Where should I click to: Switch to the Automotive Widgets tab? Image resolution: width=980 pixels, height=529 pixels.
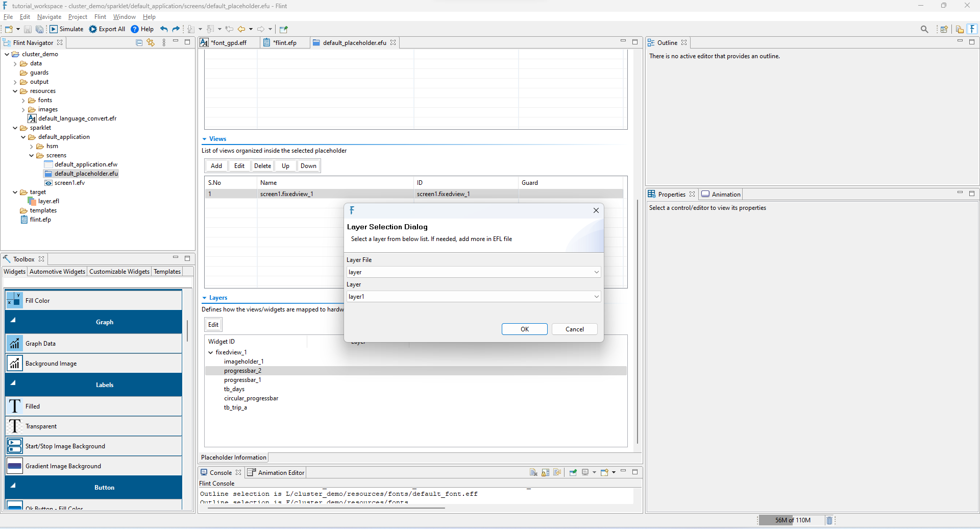click(x=57, y=272)
